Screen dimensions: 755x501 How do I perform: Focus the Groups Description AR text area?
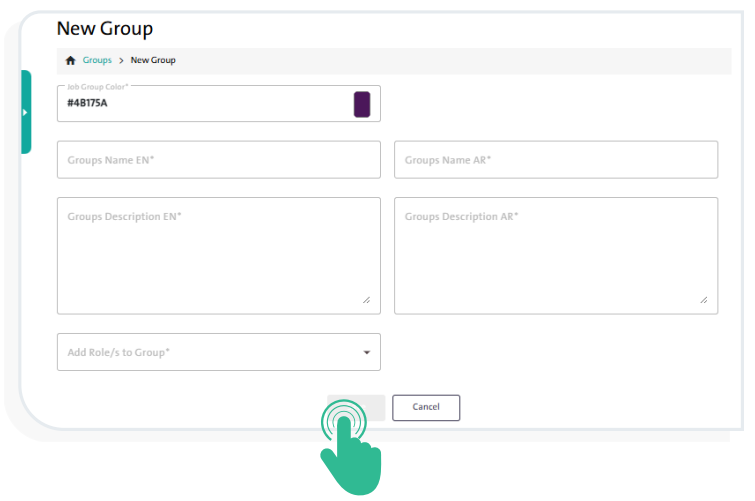pos(556,256)
